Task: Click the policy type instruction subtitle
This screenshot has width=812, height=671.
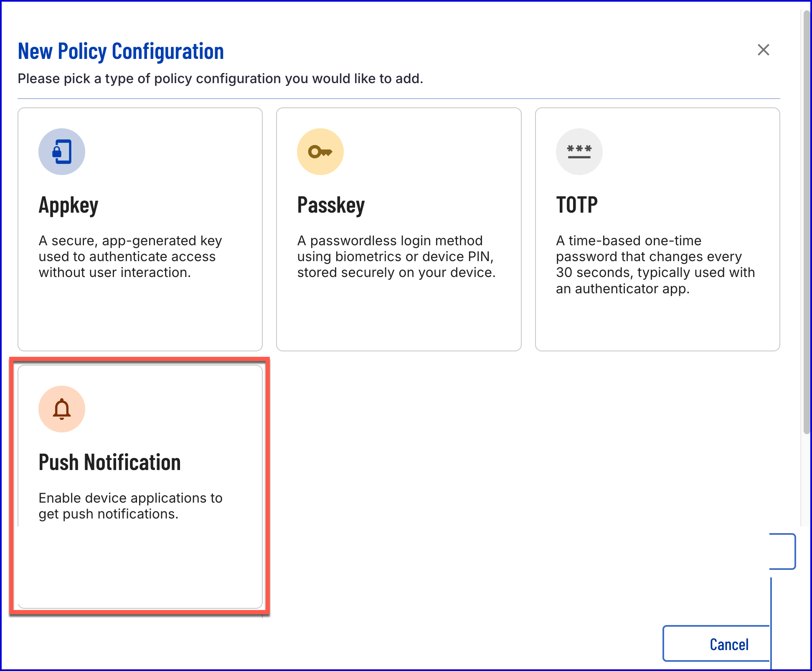Action: click(220, 79)
